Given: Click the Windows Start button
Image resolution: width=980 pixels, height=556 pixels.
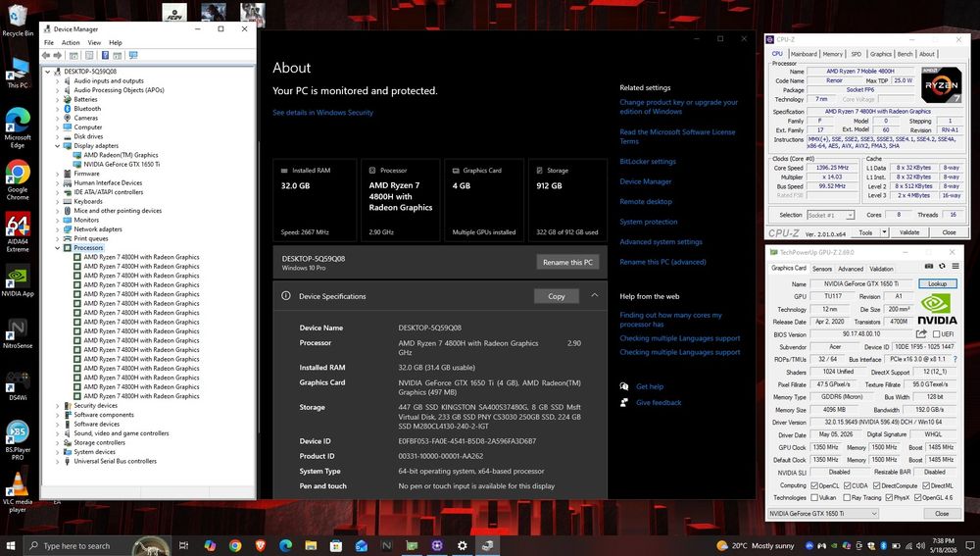Looking at the screenshot, I should [x=11, y=545].
